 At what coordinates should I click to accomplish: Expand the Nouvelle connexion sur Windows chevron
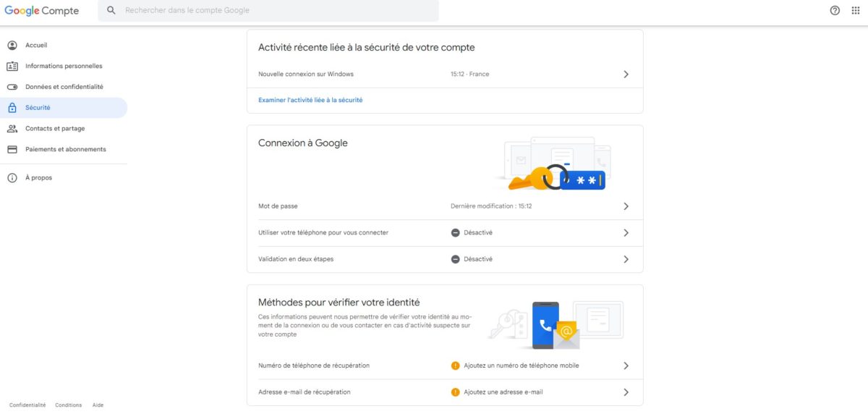pyautogui.click(x=626, y=75)
